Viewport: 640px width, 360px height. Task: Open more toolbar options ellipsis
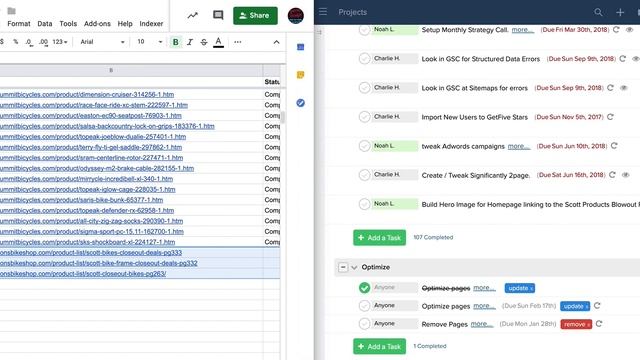pyautogui.click(x=238, y=42)
